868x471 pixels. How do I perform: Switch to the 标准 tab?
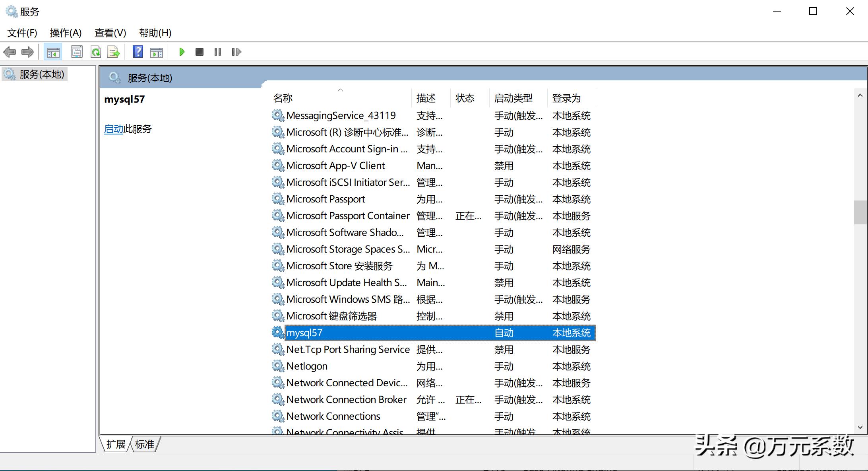144,444
